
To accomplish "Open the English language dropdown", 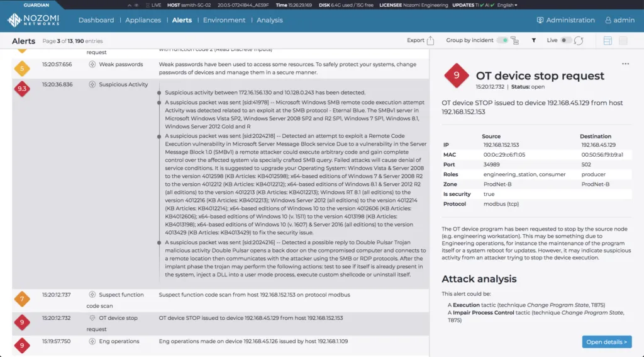I will (508, 5).
